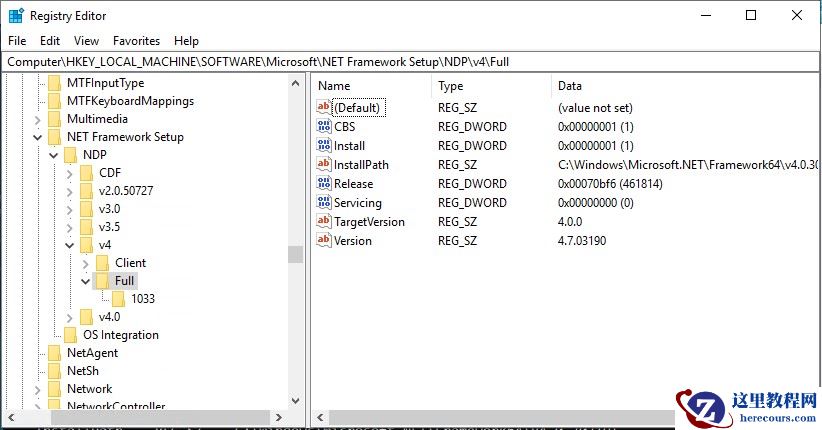The height and width of the screenshot is (430, 822).
Task: Click the Data column header
Action: pyautogui.click(x=570, y=86)
